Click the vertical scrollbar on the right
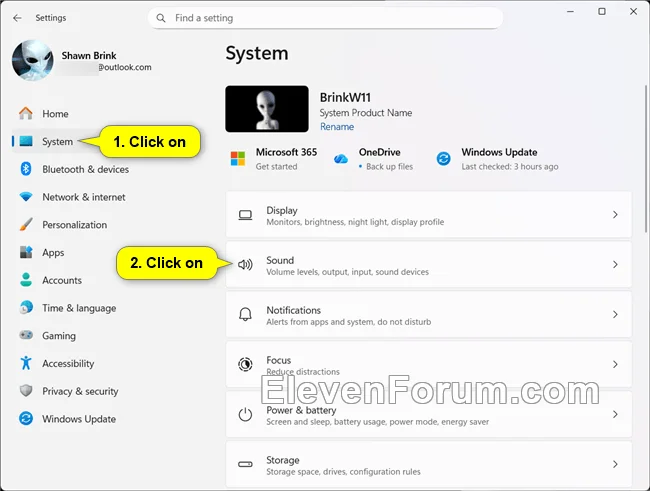 [645, 159]
